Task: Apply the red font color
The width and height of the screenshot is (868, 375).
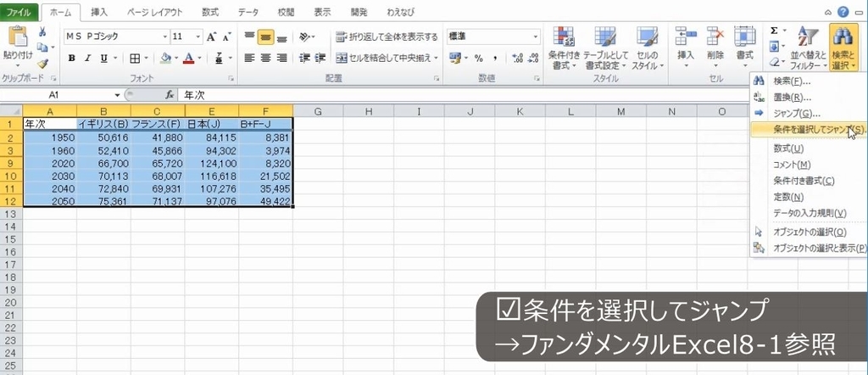Action: tap(189, 59)
